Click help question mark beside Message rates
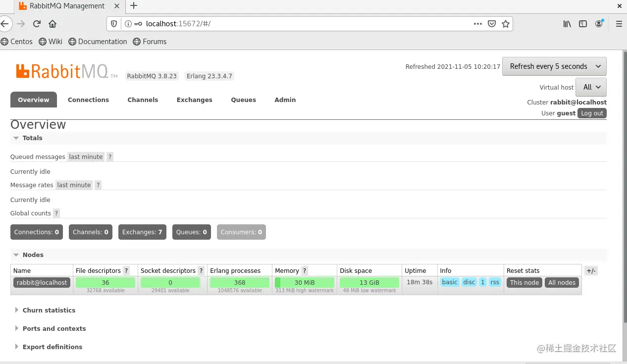Viewport: 627px width, 364px height. (x=98, y=185)
